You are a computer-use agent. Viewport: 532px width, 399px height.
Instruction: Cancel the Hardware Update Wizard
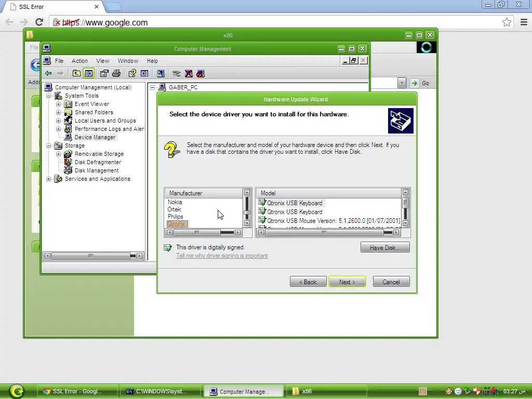point(391,282)
